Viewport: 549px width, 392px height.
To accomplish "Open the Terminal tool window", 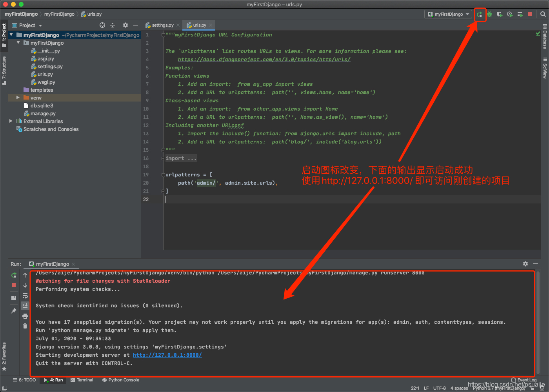I will tap(82, 380).
